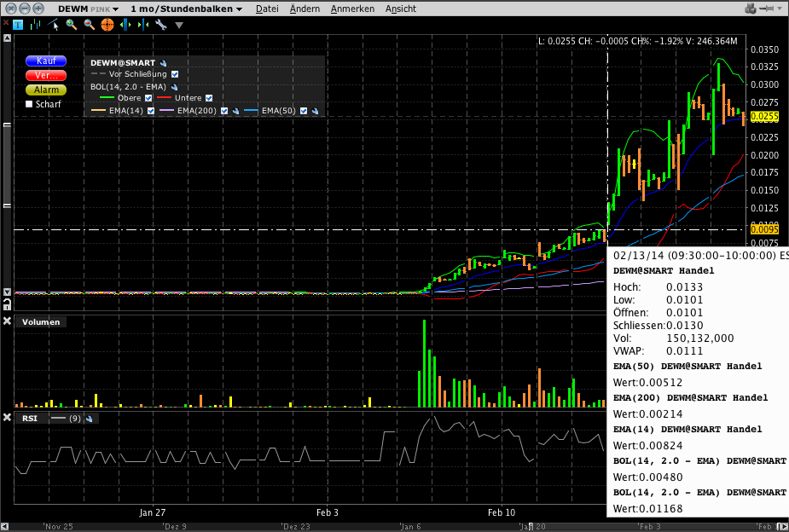
Task: Select the trendline pointer tool
Action: click(54, 24)
